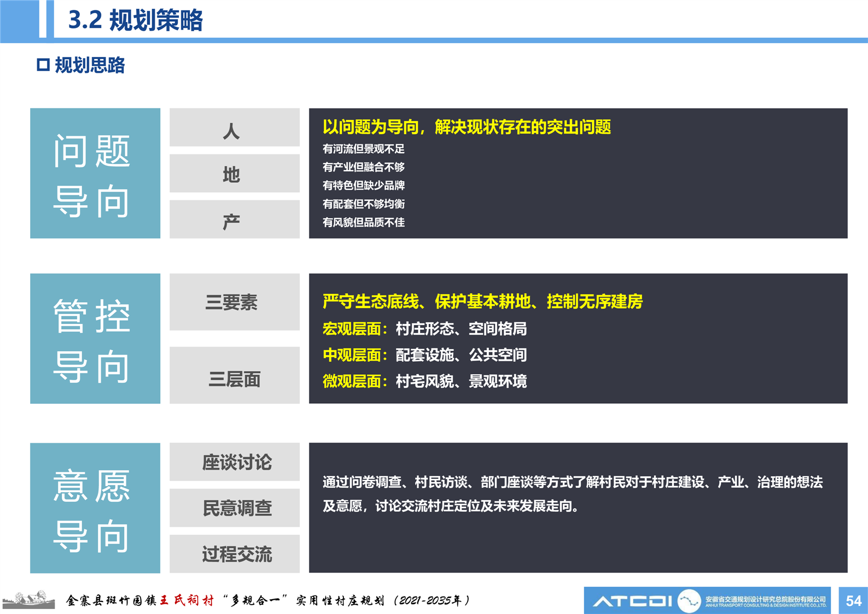Click the round wave emblem in footer
Image resolution: width=868 pixels, height=614 pixels.
689,601
